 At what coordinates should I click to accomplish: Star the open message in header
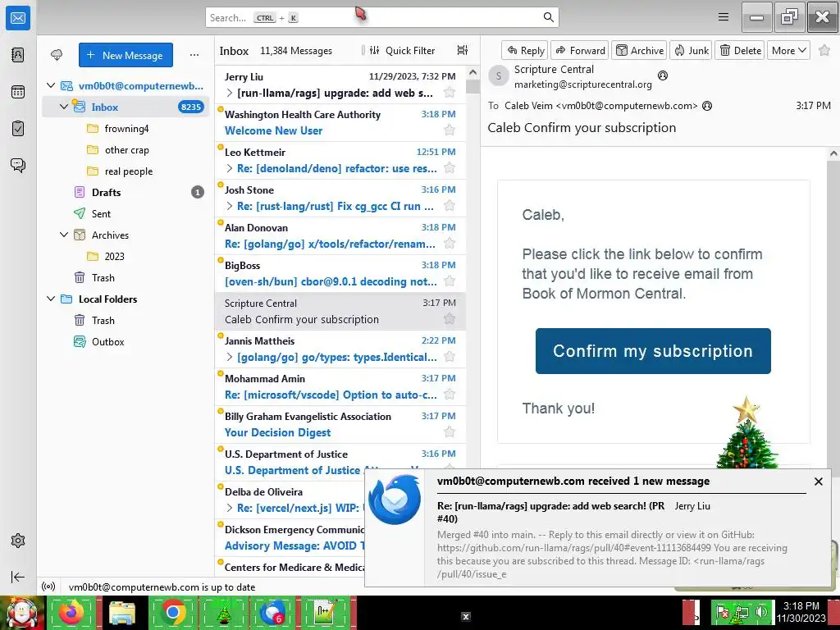[x=824, y=50]
